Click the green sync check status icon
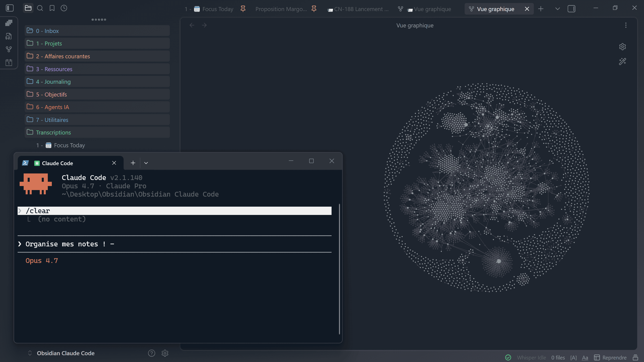 [x=508, y=357]
